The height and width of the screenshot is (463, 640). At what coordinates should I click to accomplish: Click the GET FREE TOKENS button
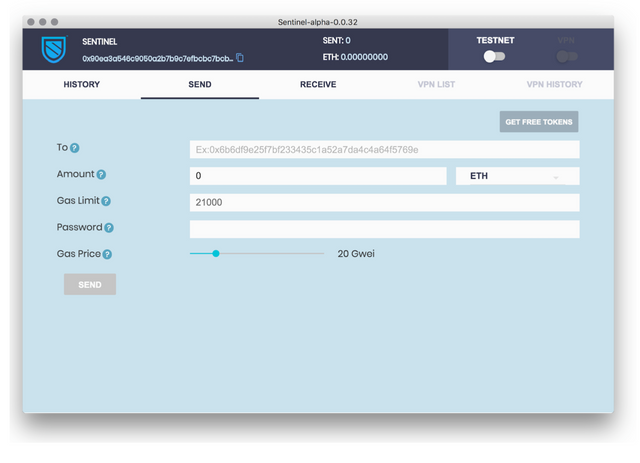(x=539, y=122)
